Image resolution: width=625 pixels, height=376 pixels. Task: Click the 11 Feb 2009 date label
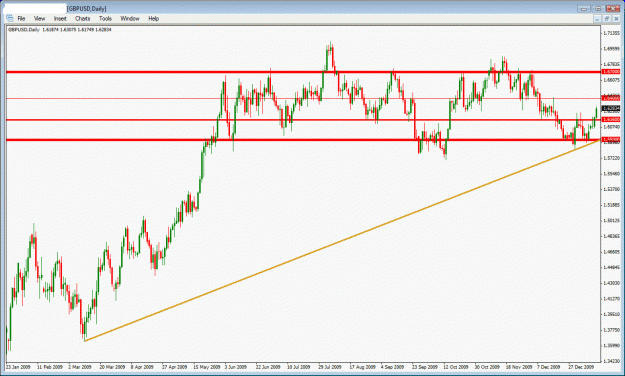50,366
